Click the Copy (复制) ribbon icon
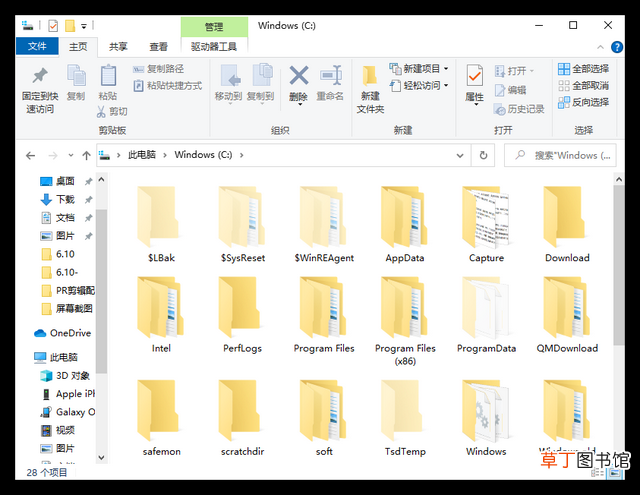640x495 pixels. (76, 75)
